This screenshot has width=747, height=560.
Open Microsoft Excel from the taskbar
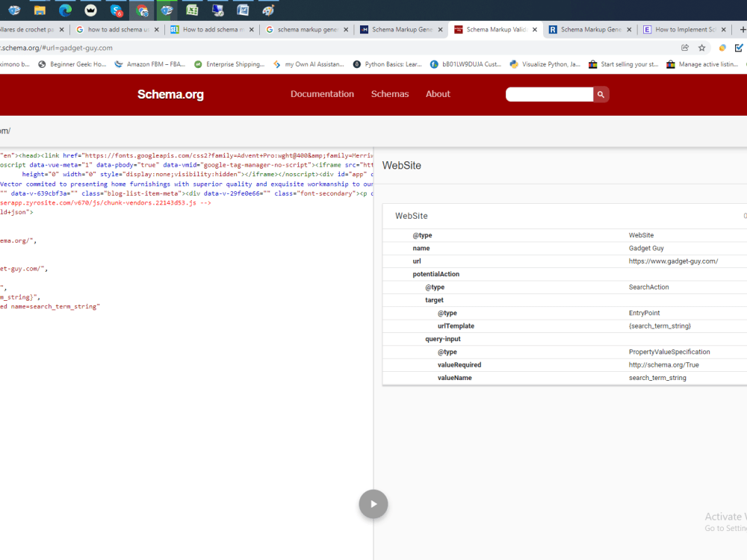(192, 10)
